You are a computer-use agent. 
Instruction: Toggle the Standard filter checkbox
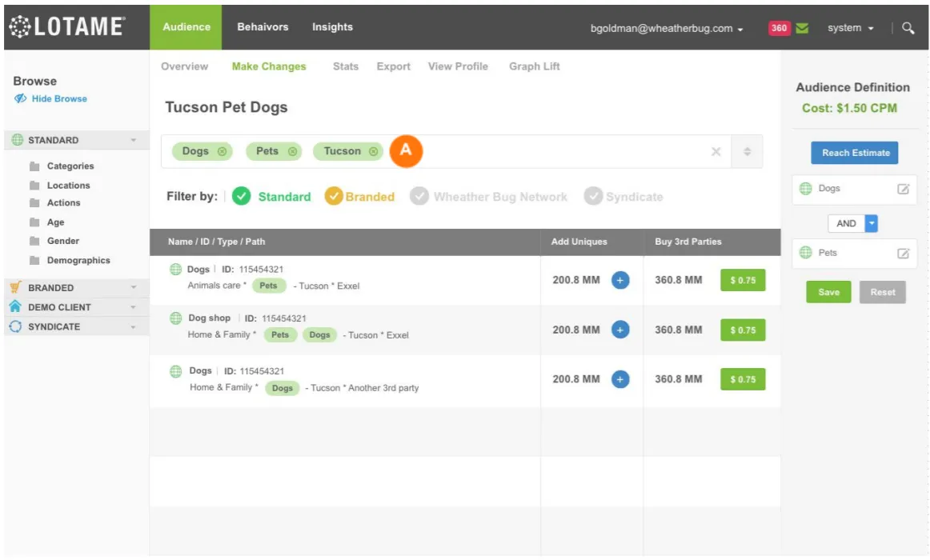pyautogui.click(x=241, y=197)
